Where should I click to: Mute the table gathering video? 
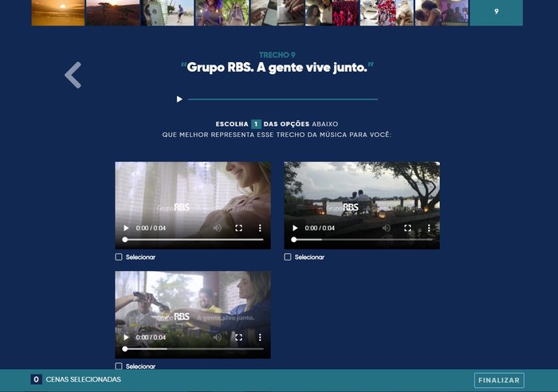coord(218,337)
